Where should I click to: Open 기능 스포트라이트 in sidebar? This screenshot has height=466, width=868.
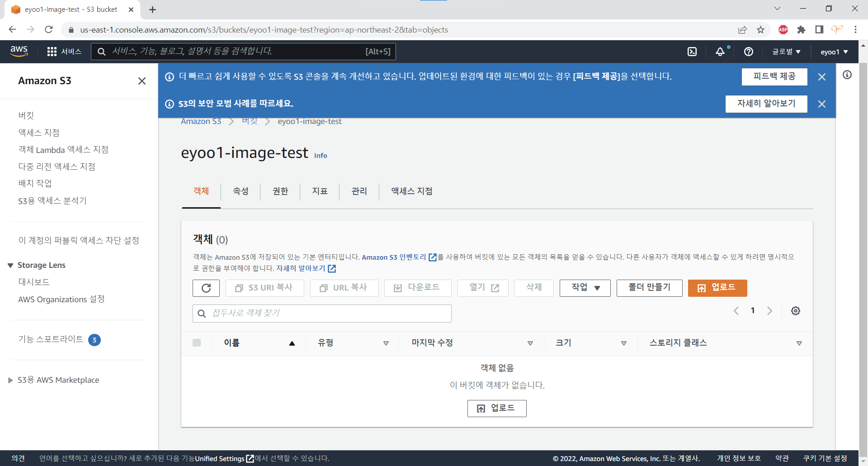tap(51, 339)
